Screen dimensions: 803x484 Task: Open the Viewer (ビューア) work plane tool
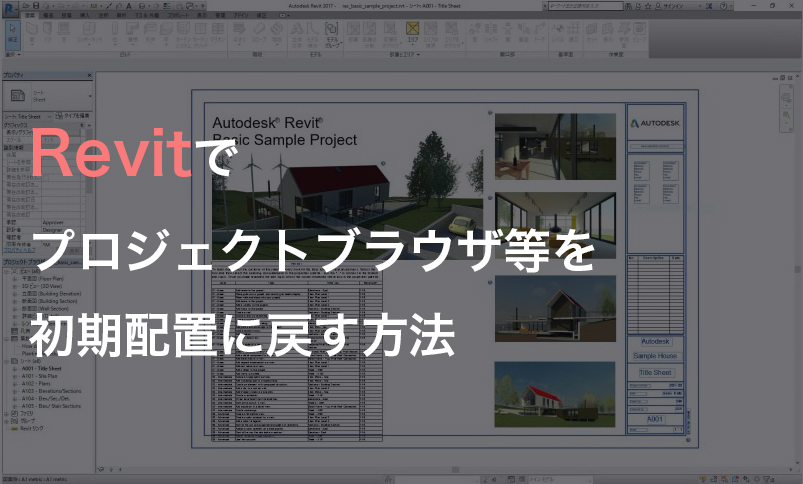point(640,33)
